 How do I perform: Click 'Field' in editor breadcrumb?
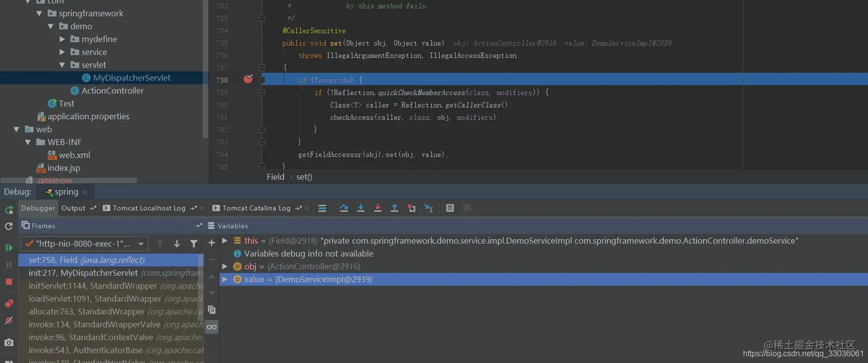pyautogui.click(x=276, y=177)
